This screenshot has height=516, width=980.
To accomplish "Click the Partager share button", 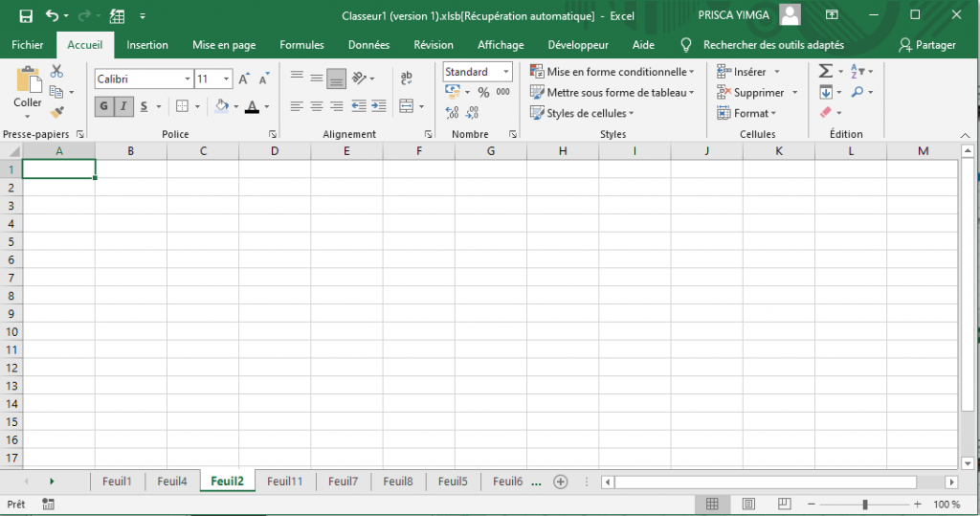I will (x=927, y=45).
